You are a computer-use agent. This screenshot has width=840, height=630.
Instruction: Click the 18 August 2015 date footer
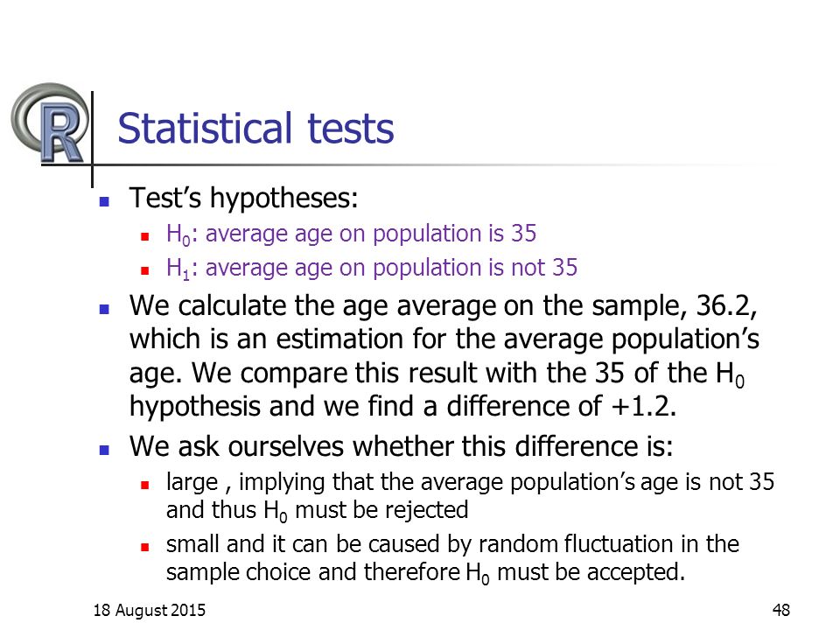coord(150,610)
